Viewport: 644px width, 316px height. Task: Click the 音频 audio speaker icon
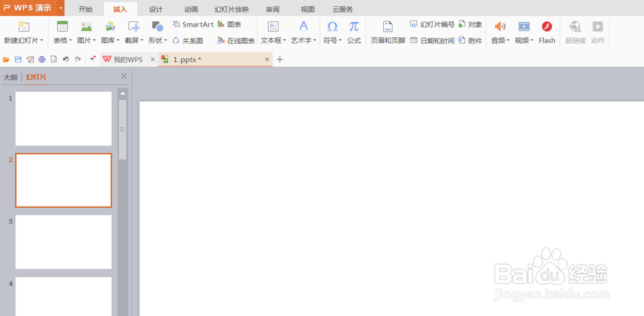(x=500, y=26)
